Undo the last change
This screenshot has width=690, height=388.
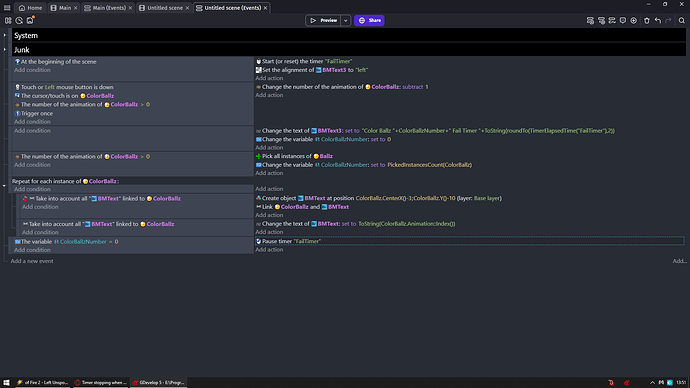pyautogui.click(x=657, y=21)
